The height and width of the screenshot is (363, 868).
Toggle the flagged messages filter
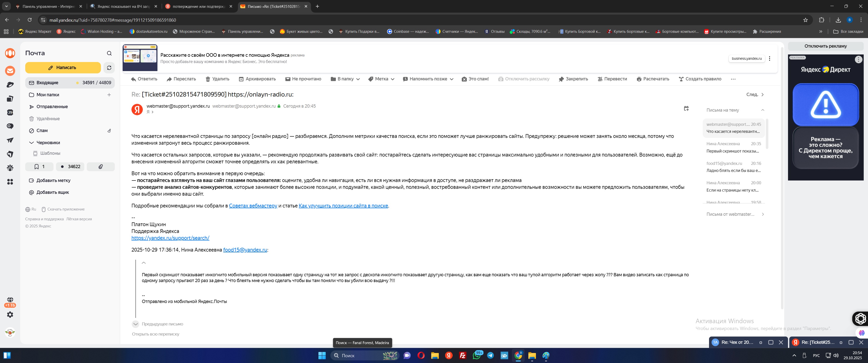tap(39, 167)
